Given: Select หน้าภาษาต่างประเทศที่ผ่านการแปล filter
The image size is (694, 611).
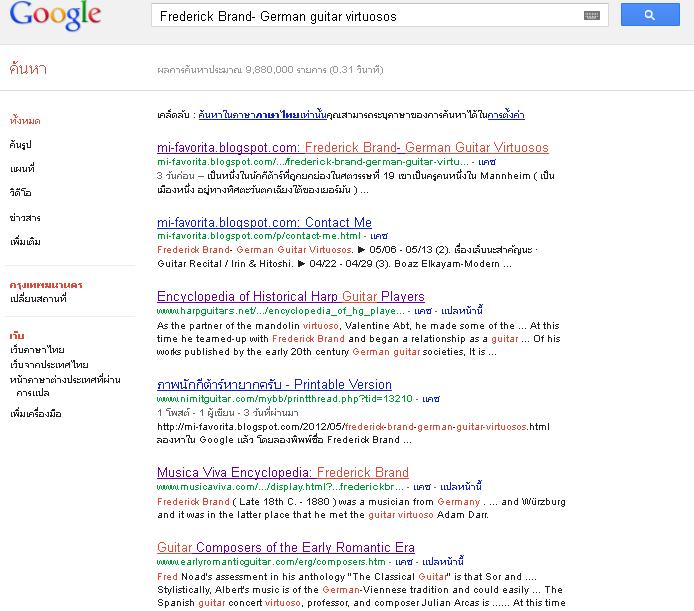Looking at the screenshot, I should [x=65, y=386].
